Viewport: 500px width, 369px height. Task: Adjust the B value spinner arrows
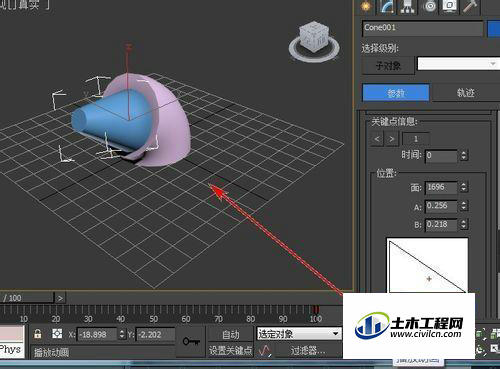(x=464, y=225)
